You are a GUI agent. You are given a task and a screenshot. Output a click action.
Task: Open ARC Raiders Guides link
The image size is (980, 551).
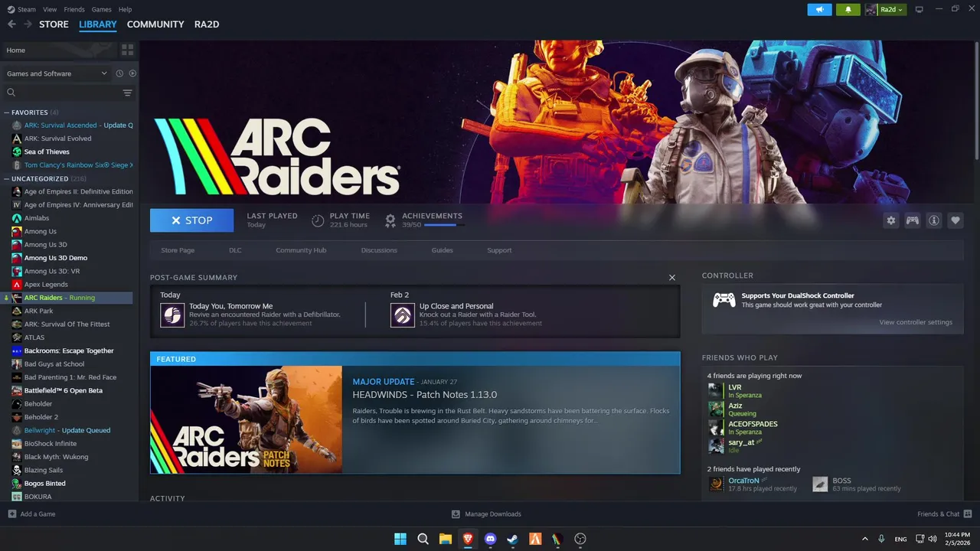(442, 250)
